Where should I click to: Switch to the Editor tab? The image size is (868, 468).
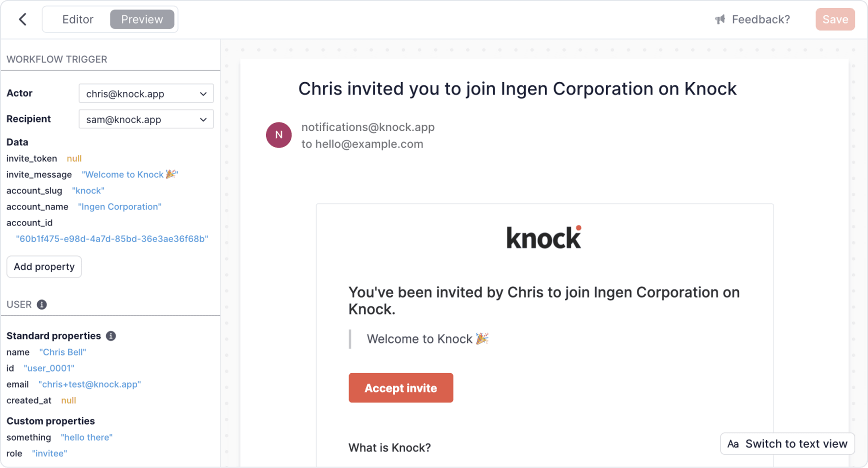pos(77,19)
